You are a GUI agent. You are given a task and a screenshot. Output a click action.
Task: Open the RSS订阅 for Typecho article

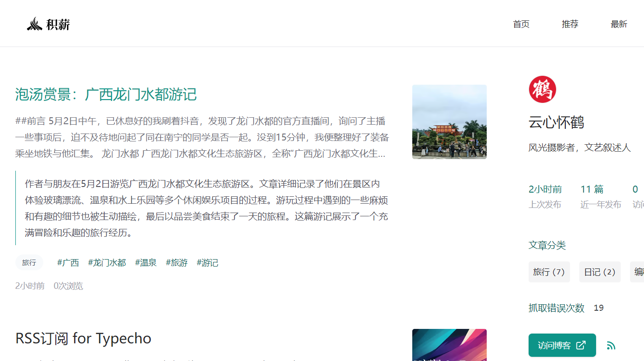pyautogui.click(x=83, y=338)
